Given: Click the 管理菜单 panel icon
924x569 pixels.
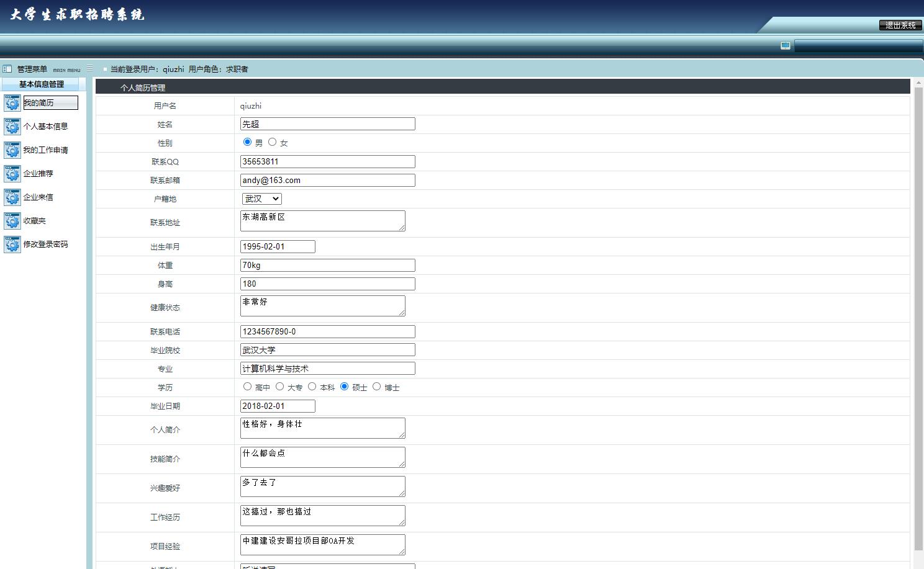Looking at the screenshot, I should tap(7, 69).
